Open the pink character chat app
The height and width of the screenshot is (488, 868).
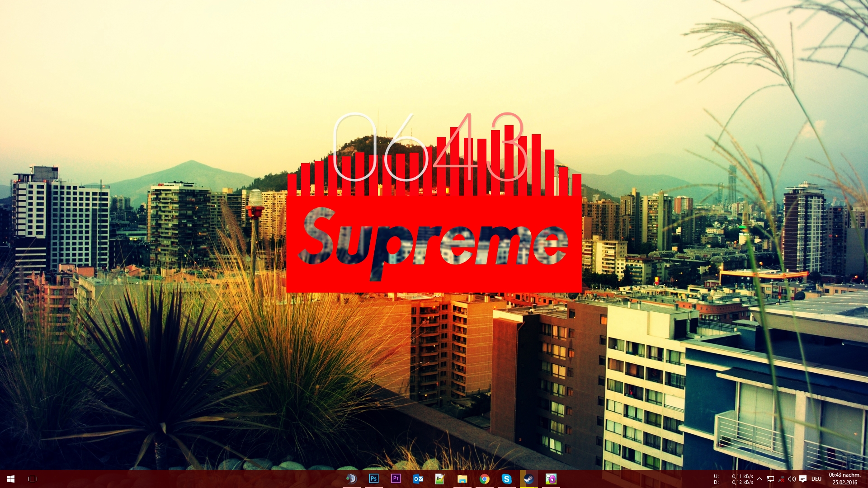551,479
